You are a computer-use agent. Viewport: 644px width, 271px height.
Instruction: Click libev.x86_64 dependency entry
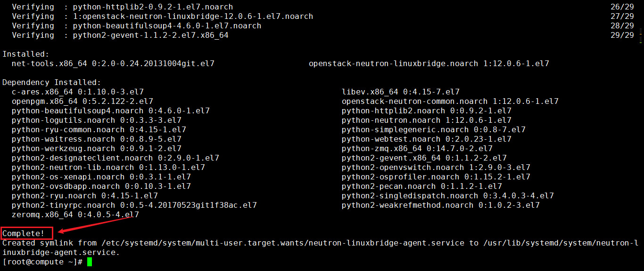coord(401,92)
